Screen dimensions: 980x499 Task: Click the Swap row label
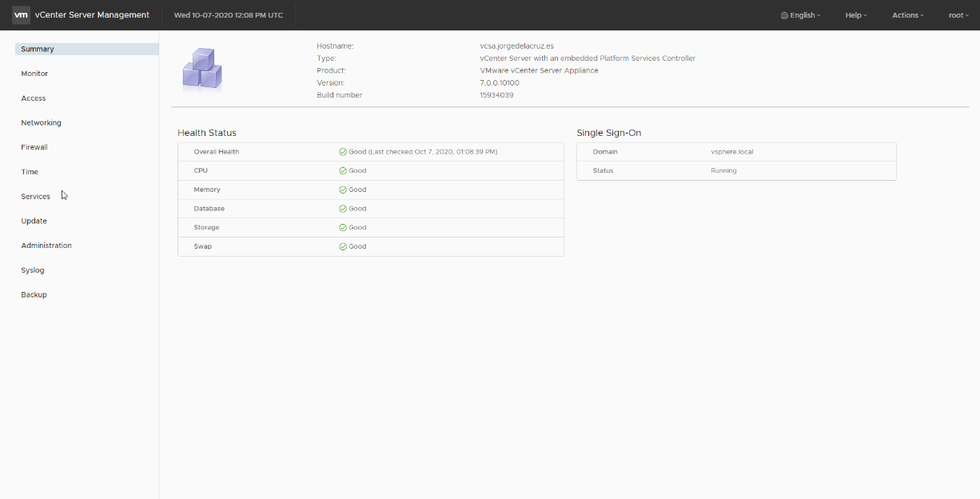point(203,246)
